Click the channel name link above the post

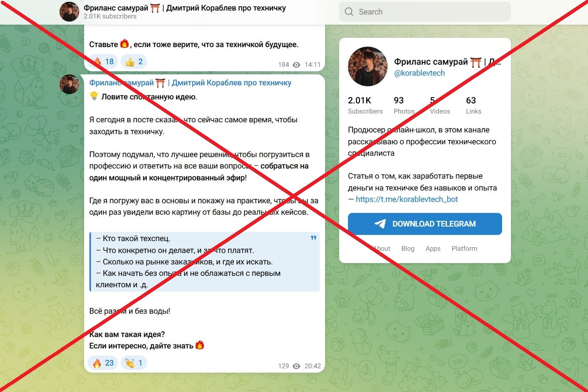pos(190,83)
